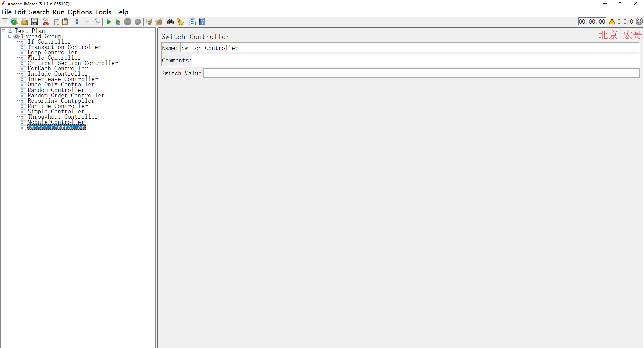The height and width of the screenshot is (348, 644).
Task: Select Module Controller in the tree
Action: point(56,122)
